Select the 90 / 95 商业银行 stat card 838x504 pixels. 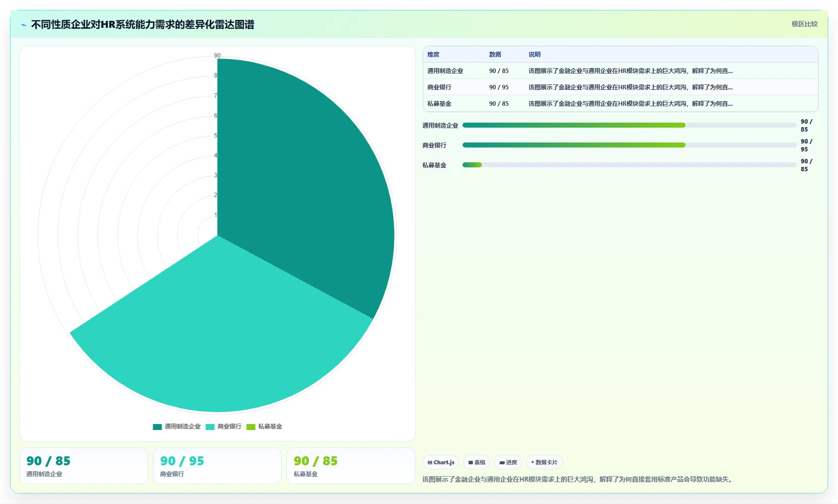(x=217, y=466)
